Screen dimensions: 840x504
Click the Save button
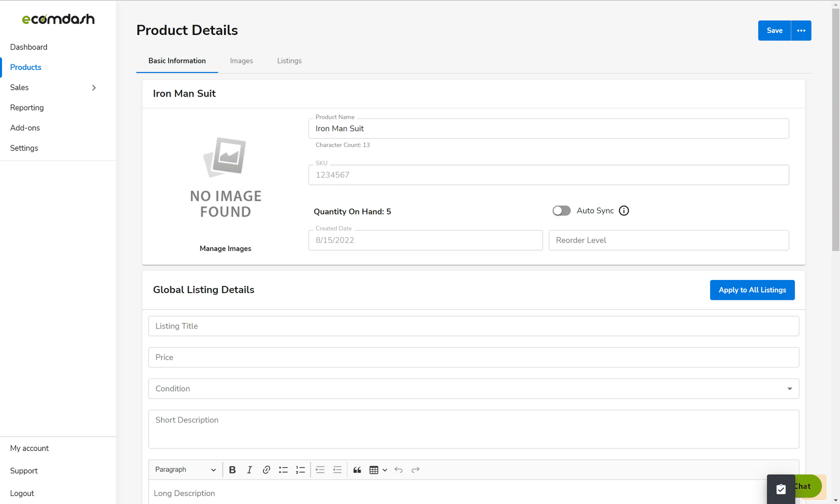pos(774,30)
